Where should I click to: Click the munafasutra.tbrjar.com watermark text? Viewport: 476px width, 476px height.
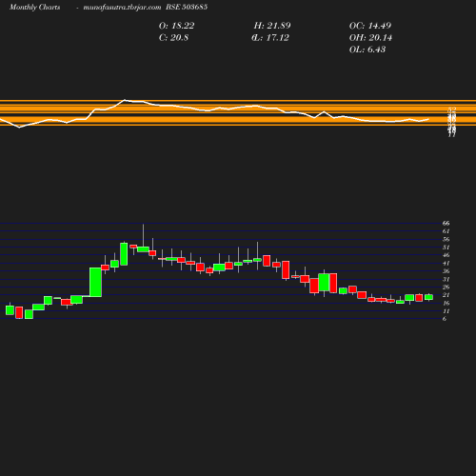[122, 8]
